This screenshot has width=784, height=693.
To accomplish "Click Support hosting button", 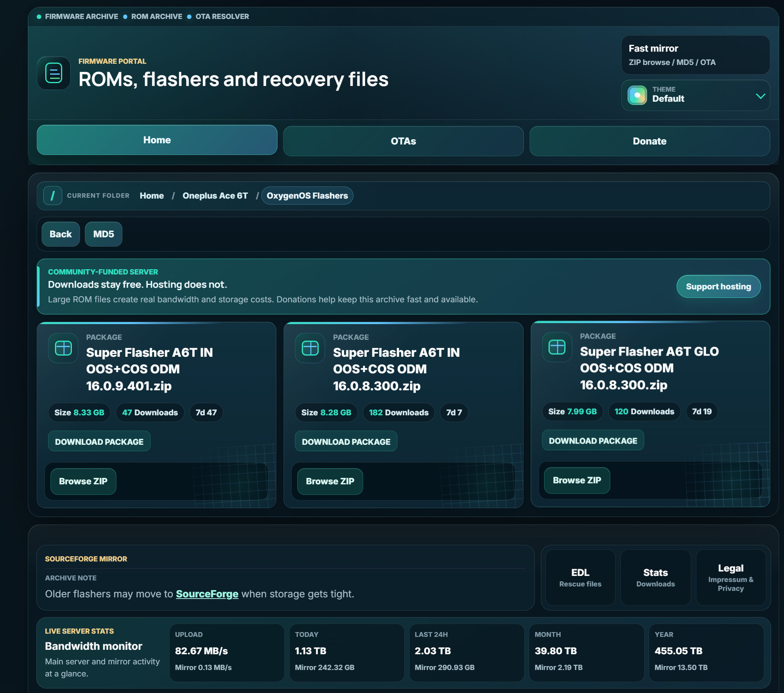I will [718, 287].
